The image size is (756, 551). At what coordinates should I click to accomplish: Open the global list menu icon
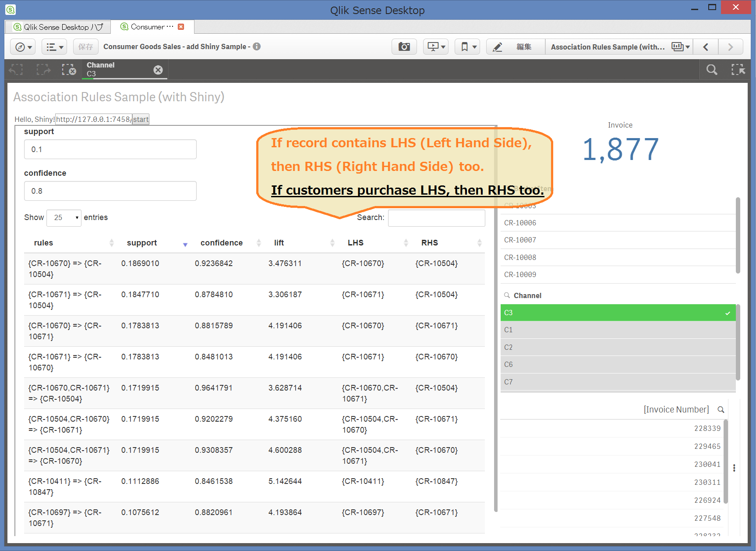(54, 47)
